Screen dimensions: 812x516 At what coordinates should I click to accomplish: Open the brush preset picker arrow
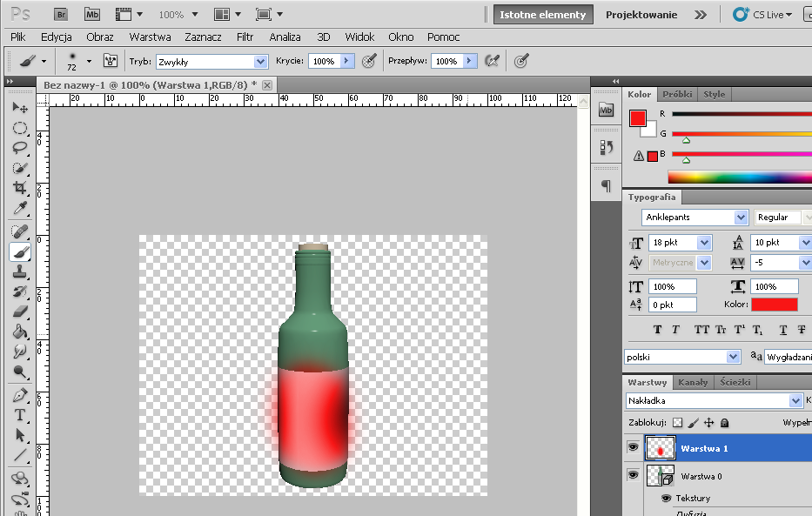click(89, 61)
